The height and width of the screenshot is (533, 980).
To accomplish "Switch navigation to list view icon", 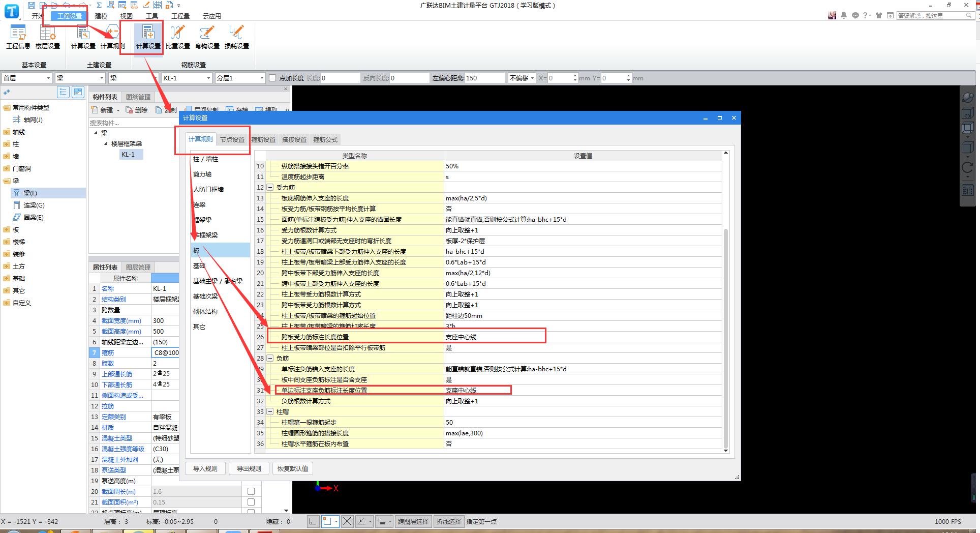I will [63, 92].
